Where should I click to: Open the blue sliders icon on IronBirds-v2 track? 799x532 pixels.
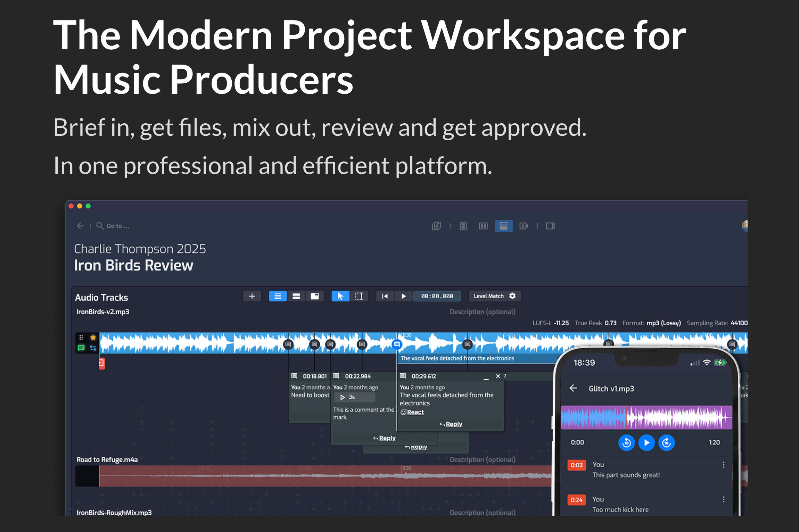click(93, 348)
